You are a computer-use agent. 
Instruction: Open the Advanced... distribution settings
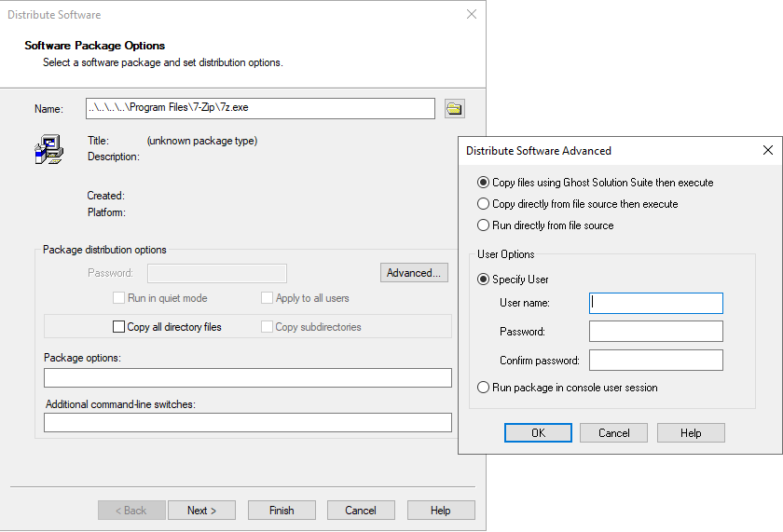click(x=414, y=273)
